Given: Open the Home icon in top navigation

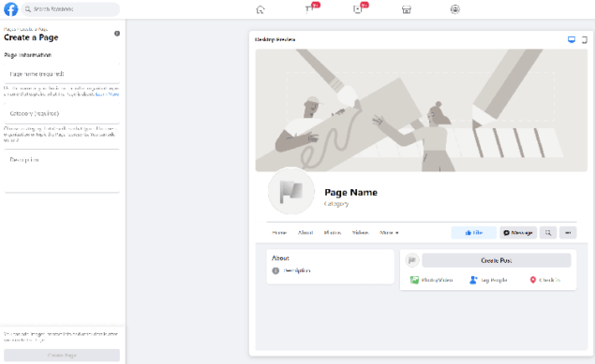Looking at the screenshot, I should coord(260,9).
